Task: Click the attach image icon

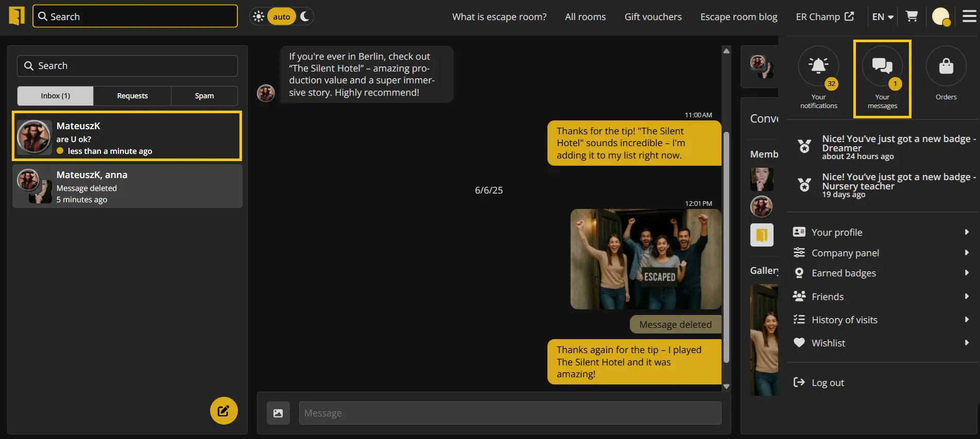Action: click(x=278, y=413)
